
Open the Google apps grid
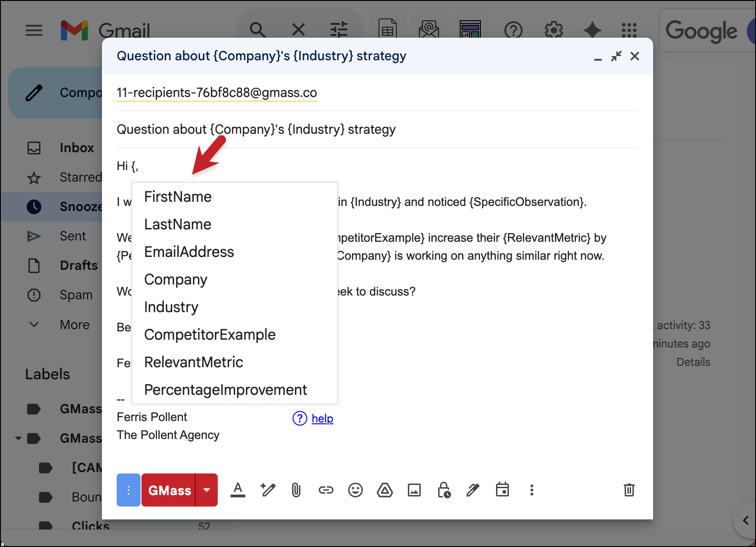[629, 30]
